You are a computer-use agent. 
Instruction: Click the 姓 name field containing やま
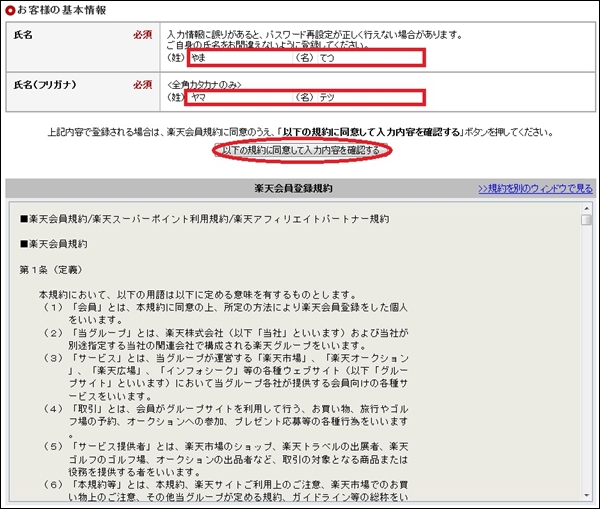point(240,58)
